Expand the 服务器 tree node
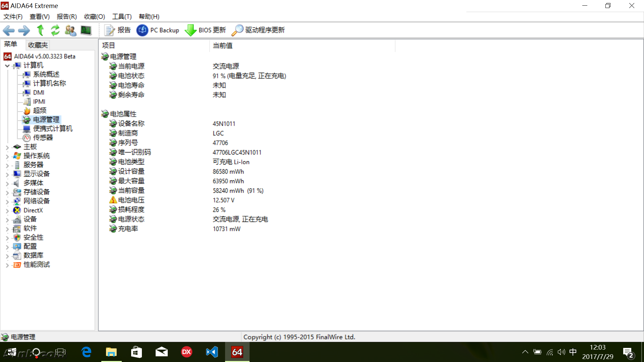Screen dimensions: 644x362 [7, 165]
